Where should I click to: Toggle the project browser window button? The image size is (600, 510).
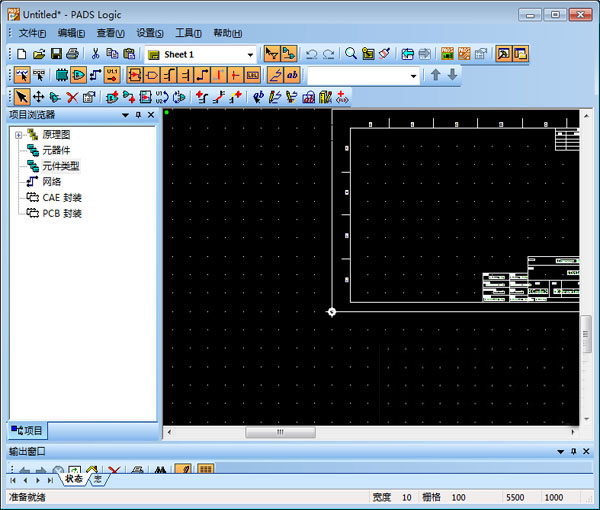pos(503,54)
